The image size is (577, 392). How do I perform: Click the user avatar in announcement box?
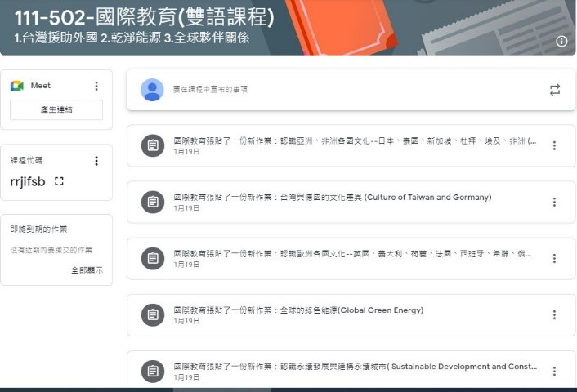(x=152, y=90)
